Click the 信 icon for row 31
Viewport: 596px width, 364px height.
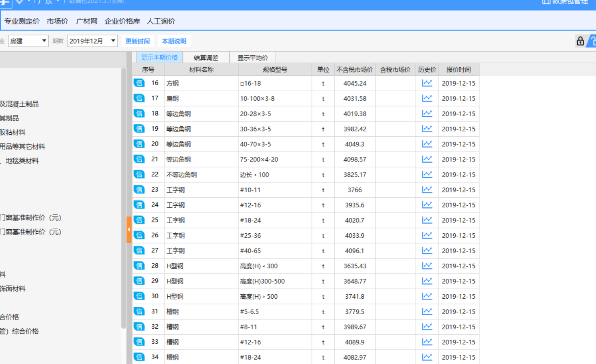(x=139, y=311)
